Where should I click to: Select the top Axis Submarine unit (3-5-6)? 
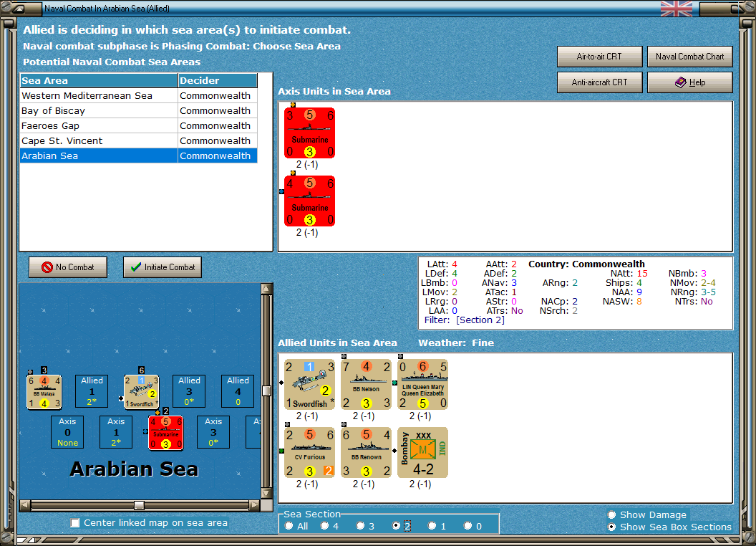click(x=309, y=133)
